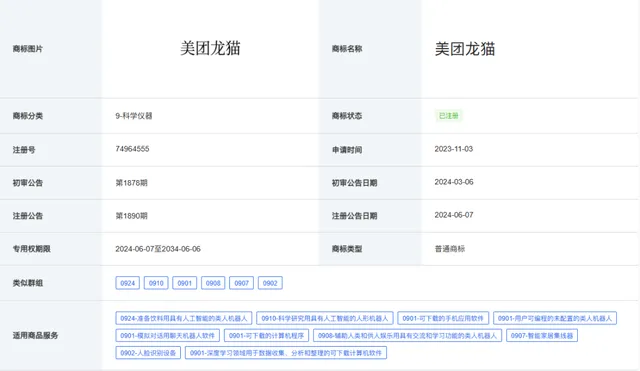Click the 商标图片 row label
The height and width of the screenshot is (371, 640).
click(x=28, y=49)
